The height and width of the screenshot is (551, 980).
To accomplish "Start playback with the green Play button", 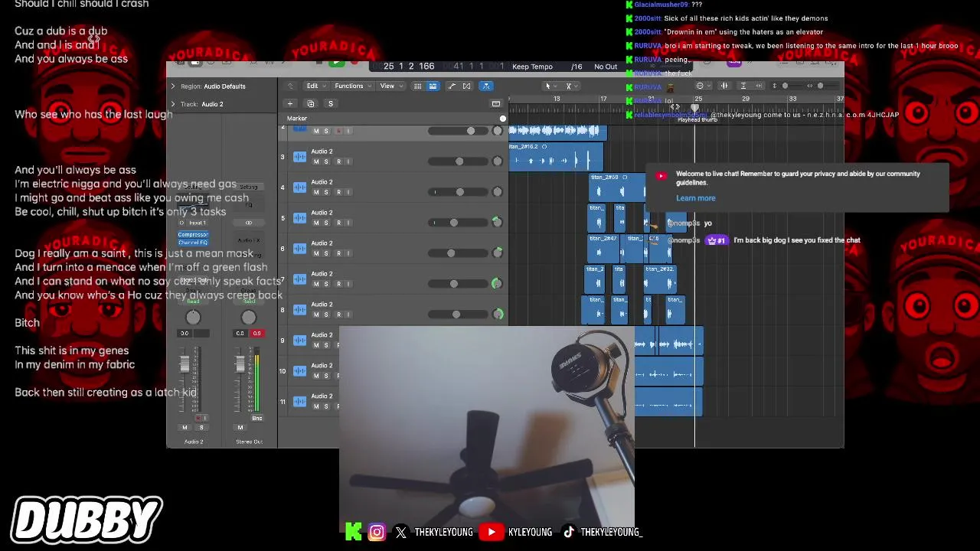I will pyautogui.click(x=336, y=63).
